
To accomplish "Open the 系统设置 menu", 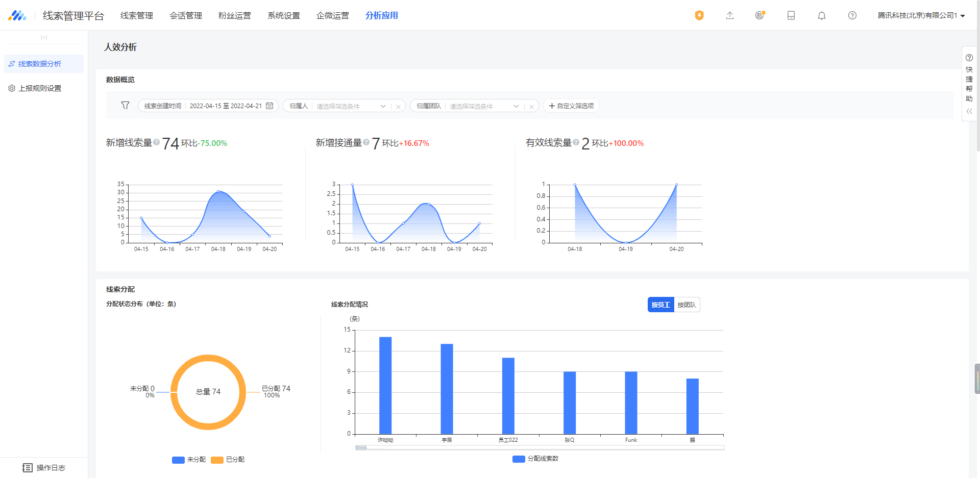I will coord(284,15).
